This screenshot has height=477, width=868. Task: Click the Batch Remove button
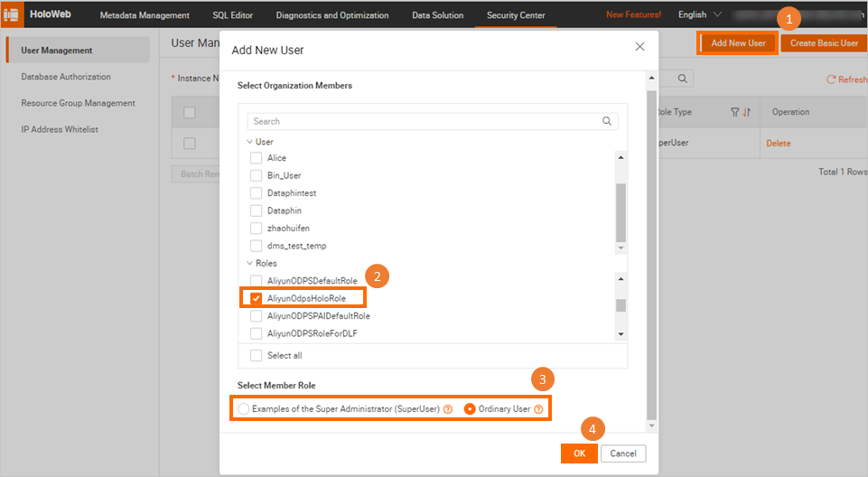[x=195, y=173]
